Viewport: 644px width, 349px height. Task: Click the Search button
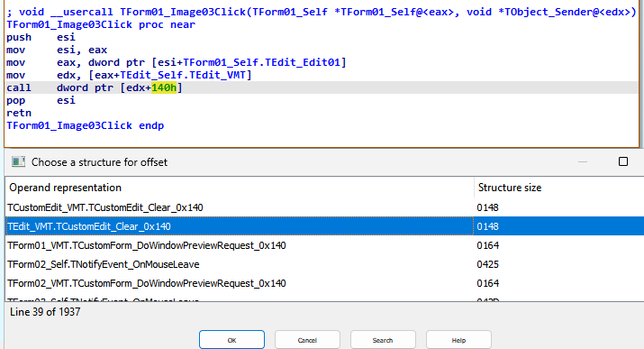coord(383,340)
